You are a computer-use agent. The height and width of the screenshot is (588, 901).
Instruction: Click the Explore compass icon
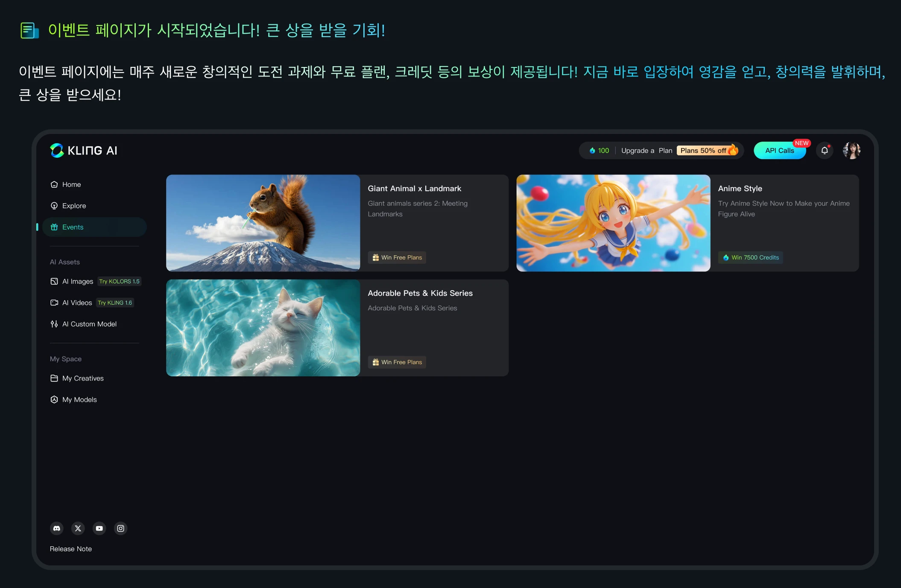click(x=54, y=206)
